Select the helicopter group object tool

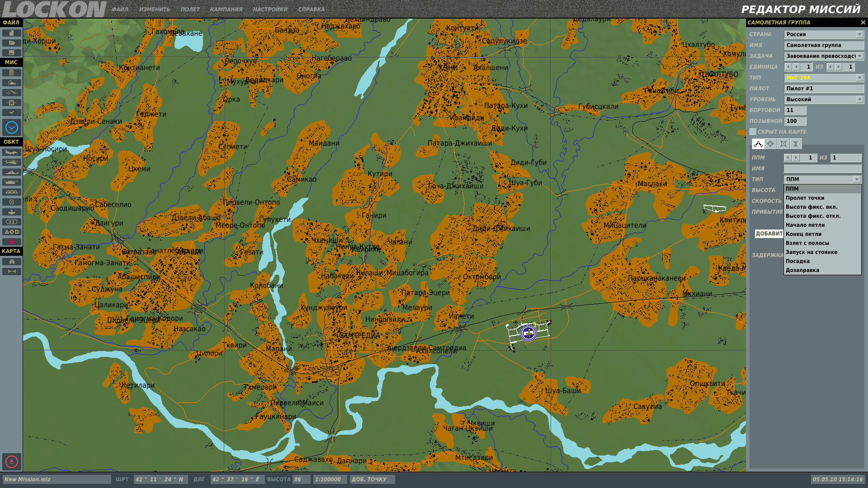click(x=12, y=162)
